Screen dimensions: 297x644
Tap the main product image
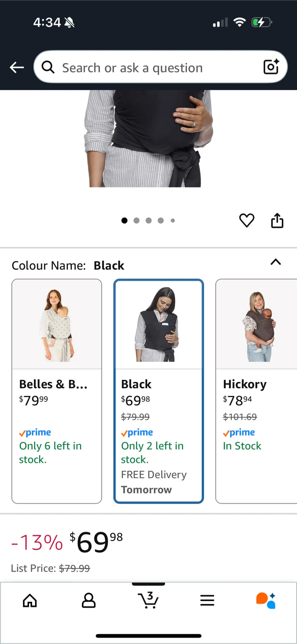click(x=148, y=139)
